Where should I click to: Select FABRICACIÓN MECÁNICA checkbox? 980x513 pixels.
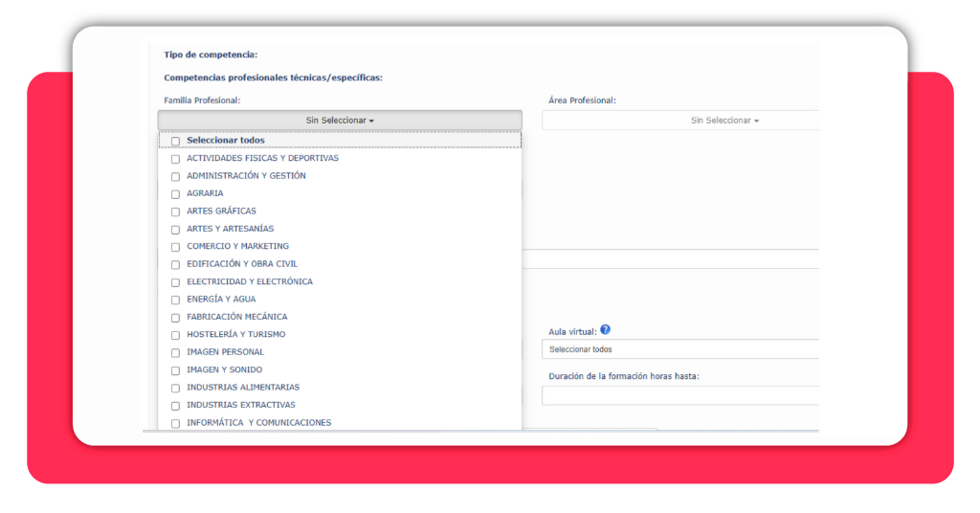(x=176, y=318)
